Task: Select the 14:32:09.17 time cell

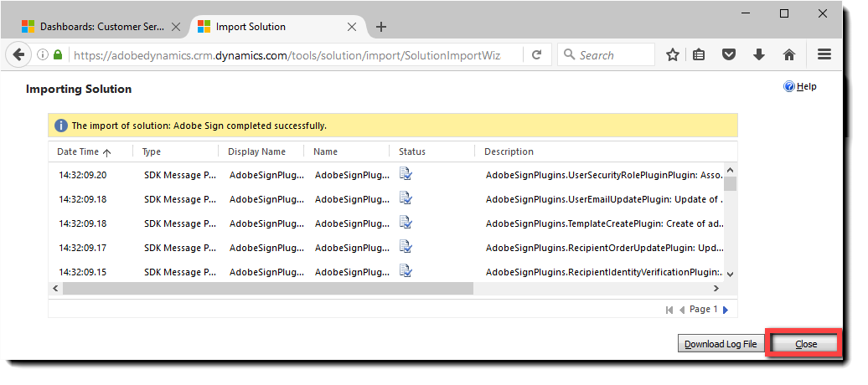Action: tap(82, 248)
